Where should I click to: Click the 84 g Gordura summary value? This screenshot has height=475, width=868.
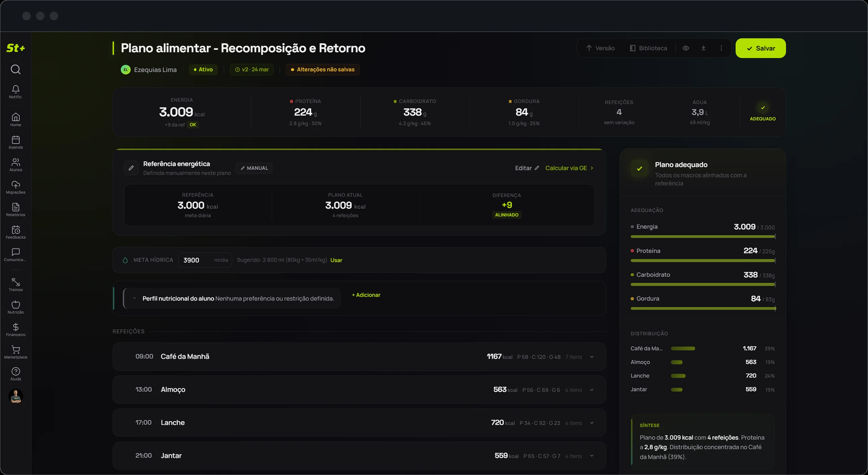(x=524, y=112)
